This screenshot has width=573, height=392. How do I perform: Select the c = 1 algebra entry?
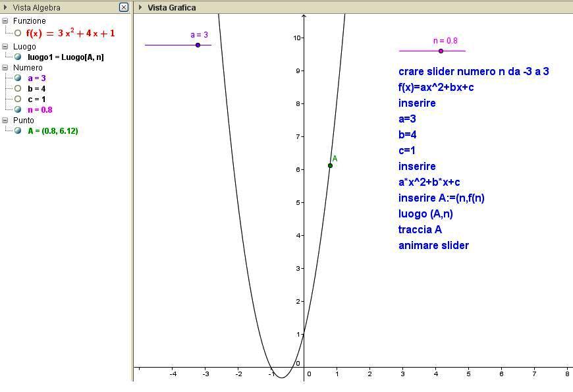point(36,99)
